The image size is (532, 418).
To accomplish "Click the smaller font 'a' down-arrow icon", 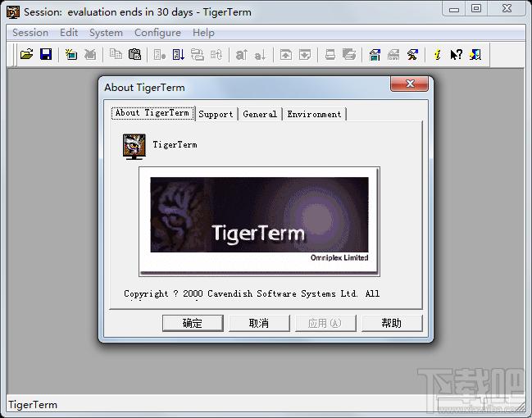I will [260, 54].
